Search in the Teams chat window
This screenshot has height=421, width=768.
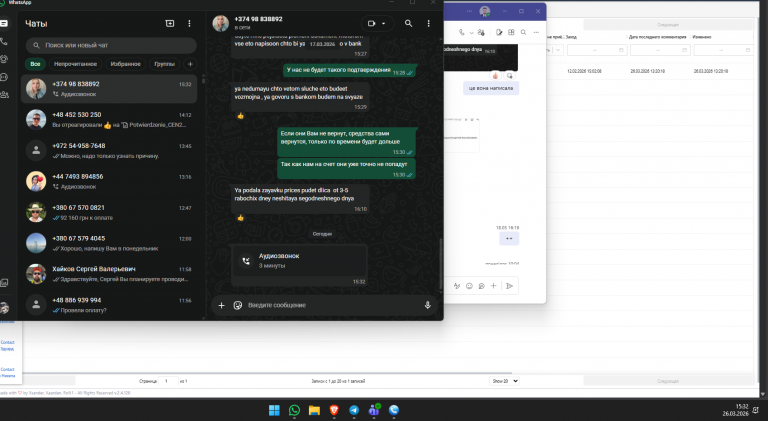[x=524, y=32]
